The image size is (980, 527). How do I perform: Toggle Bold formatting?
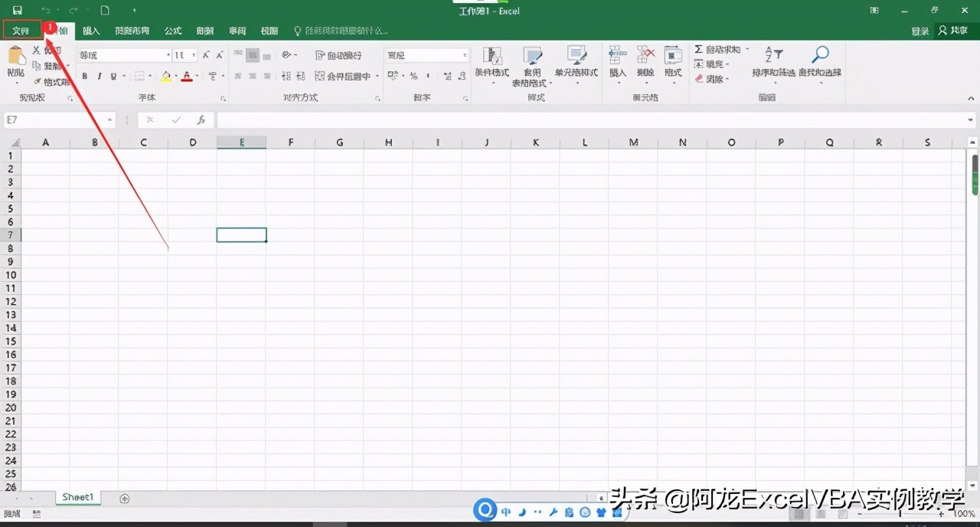[84, 76]
